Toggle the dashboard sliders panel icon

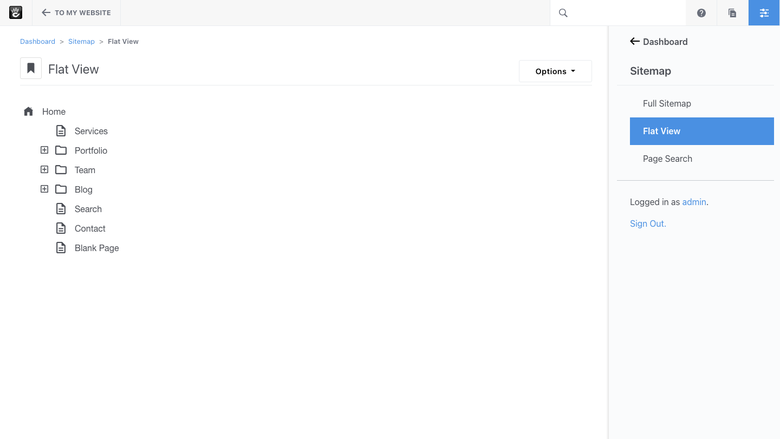[764, 13]
